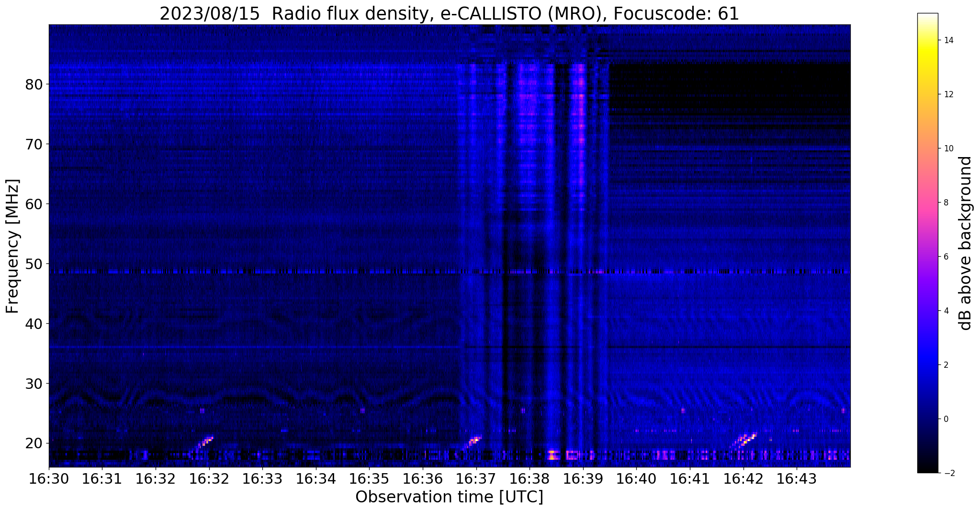Image resolution: width=980 pixels, height=511 pixels.
Task: Click frequency axis tick label 40
Action: point(34,324)
